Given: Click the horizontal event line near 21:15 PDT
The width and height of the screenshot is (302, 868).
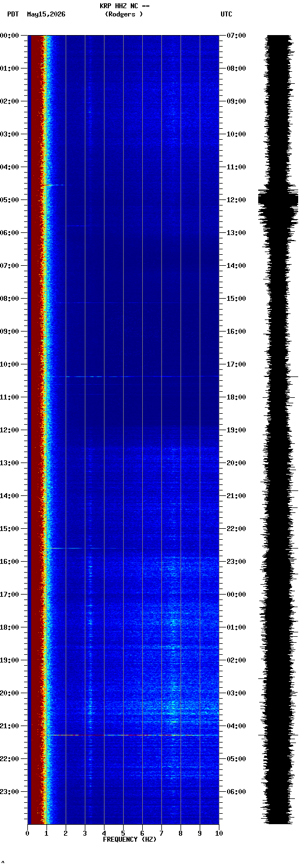Looking at the screenshot, I should (134, 735).
